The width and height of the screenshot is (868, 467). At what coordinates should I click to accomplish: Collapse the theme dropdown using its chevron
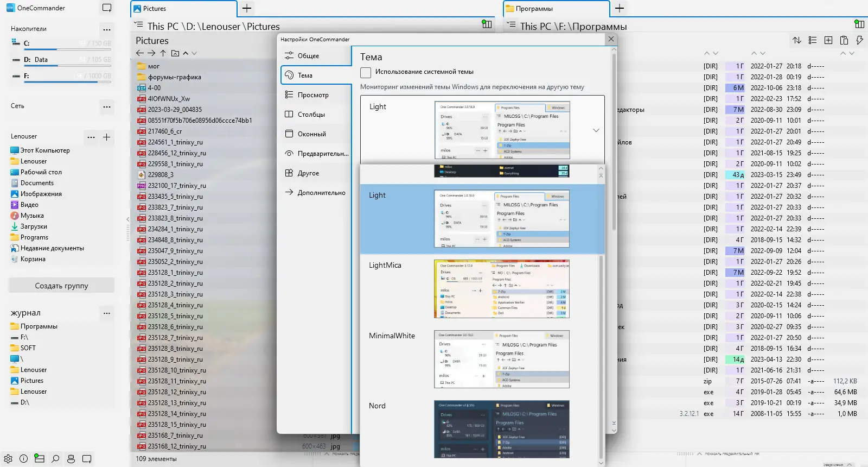point(596,130)
